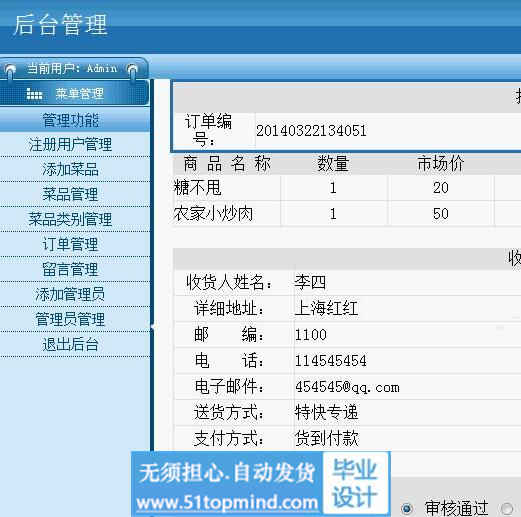Image resolution: width=521 pixels, height=517 pixels.
Task: Select the 审核通过 radio button
Action: pyautogui.click(x=407, y=508)
